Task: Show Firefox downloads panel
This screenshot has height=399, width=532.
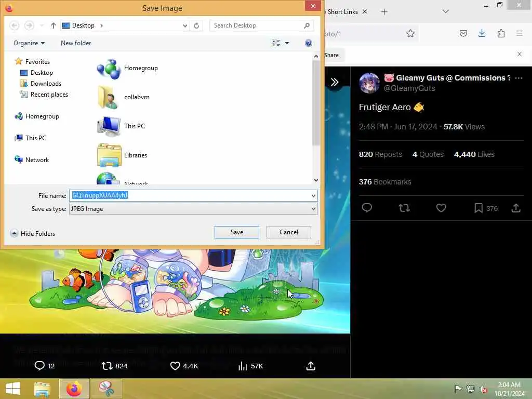Action: click(482, 33)
